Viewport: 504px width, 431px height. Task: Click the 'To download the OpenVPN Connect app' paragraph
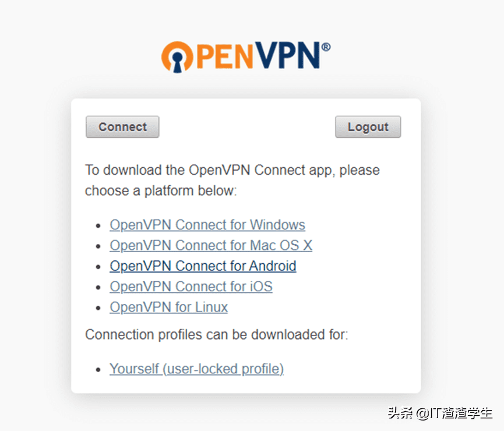(232, 181)
